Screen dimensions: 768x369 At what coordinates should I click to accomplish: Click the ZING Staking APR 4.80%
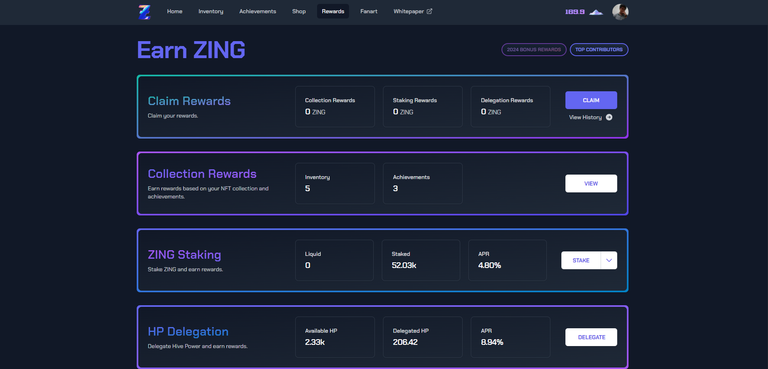point(489,265)
